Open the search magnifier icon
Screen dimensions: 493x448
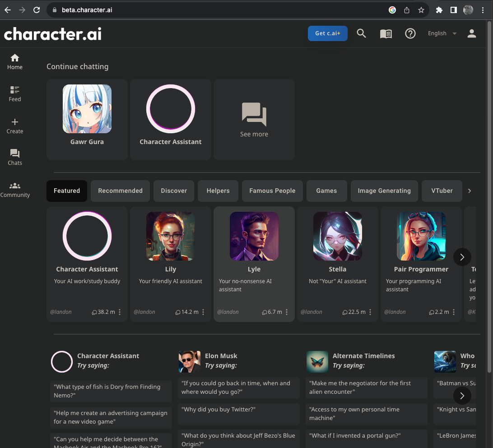[361, 33]
